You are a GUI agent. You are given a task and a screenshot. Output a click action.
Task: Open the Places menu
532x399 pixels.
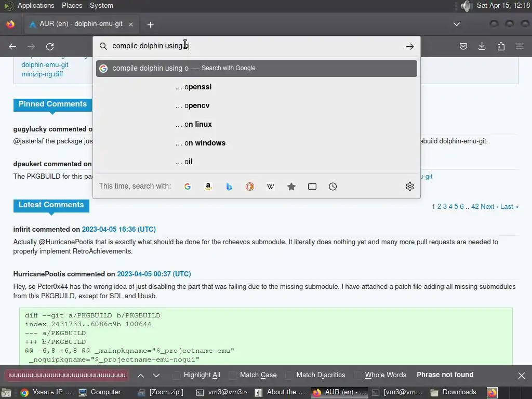pos(72,5)
